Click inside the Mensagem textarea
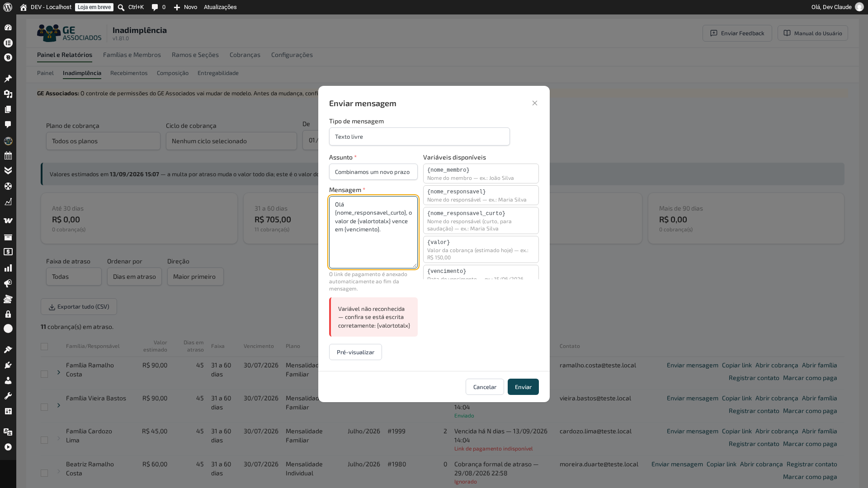The height and width of the screenshot is (488, 868). (x=373, y=232)
